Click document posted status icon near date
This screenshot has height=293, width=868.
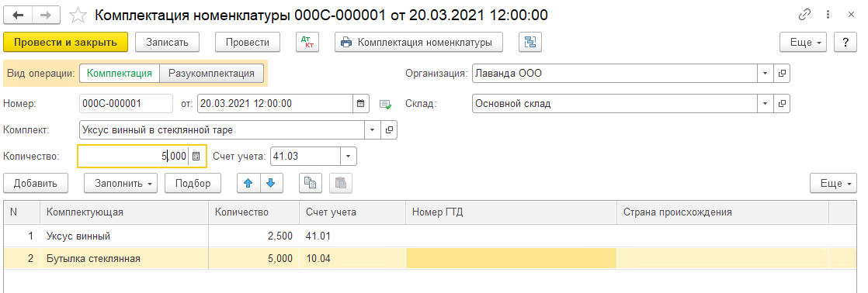pyautogui.click(x=385, y=103)
